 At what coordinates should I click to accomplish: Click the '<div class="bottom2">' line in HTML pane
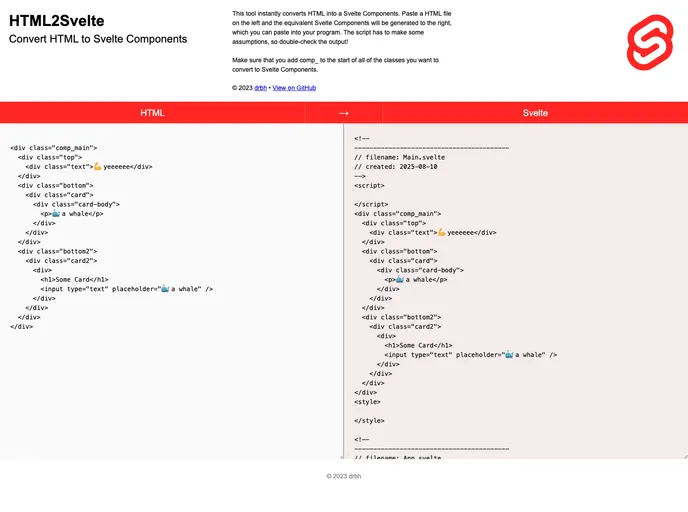point(57,251)
